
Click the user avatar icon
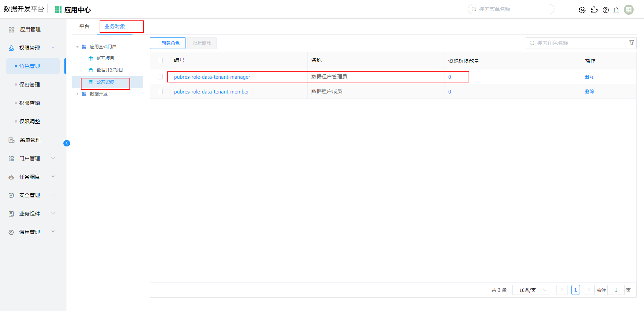pyautogui.click(x=629, y=10)
